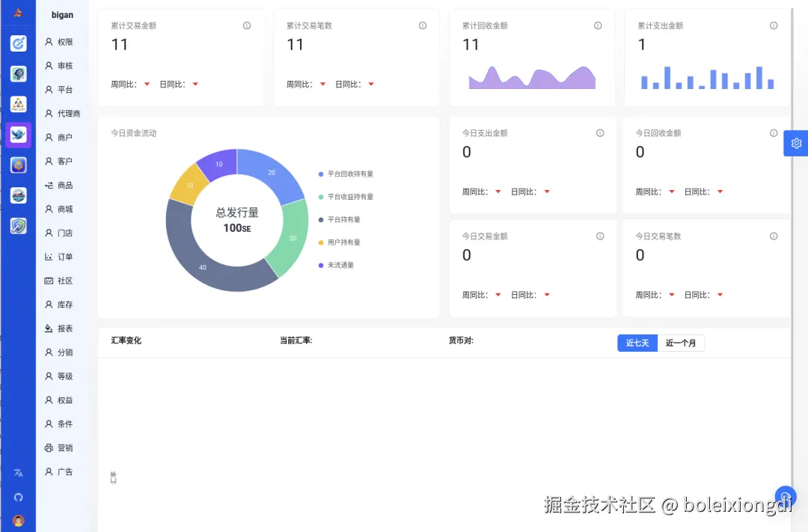Show info for 今日交易笔数 card
Viewport: 808px width, 532px height.
point(774,236)
